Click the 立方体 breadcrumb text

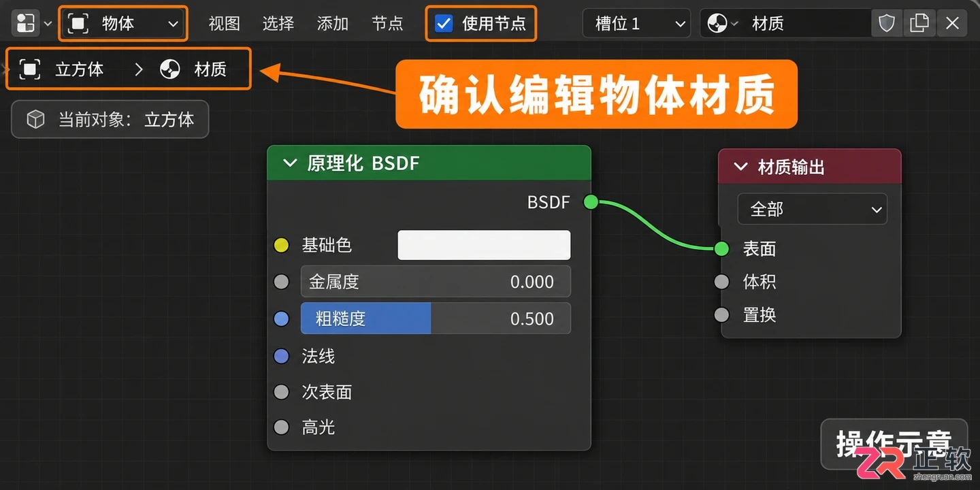80,69
